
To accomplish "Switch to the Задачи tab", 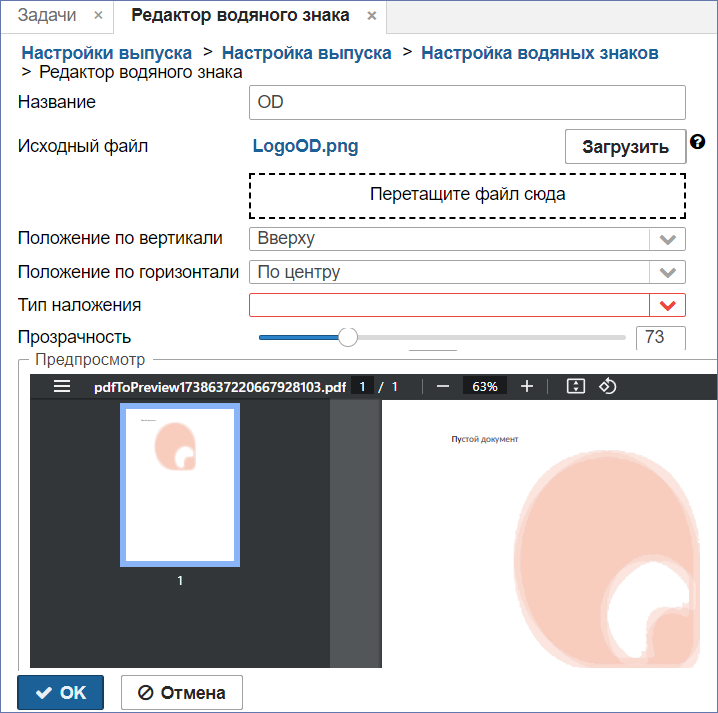I will click(47, 15).
